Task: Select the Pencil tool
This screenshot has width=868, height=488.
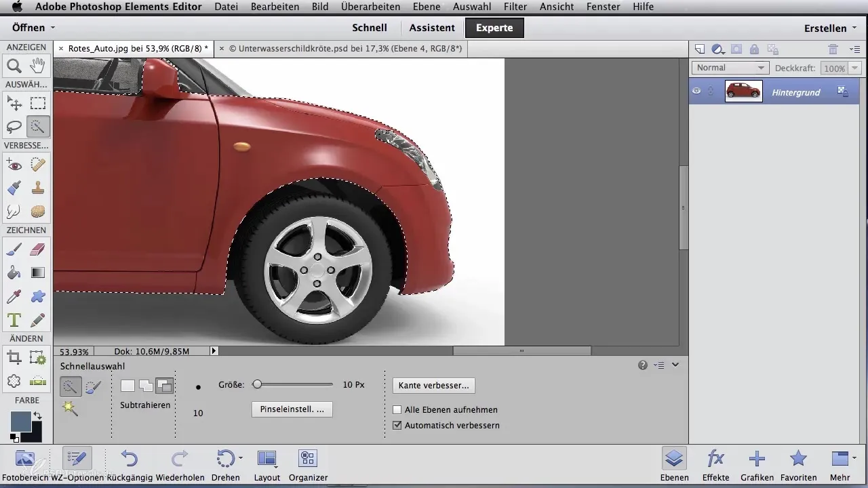Action: [38, 319]
